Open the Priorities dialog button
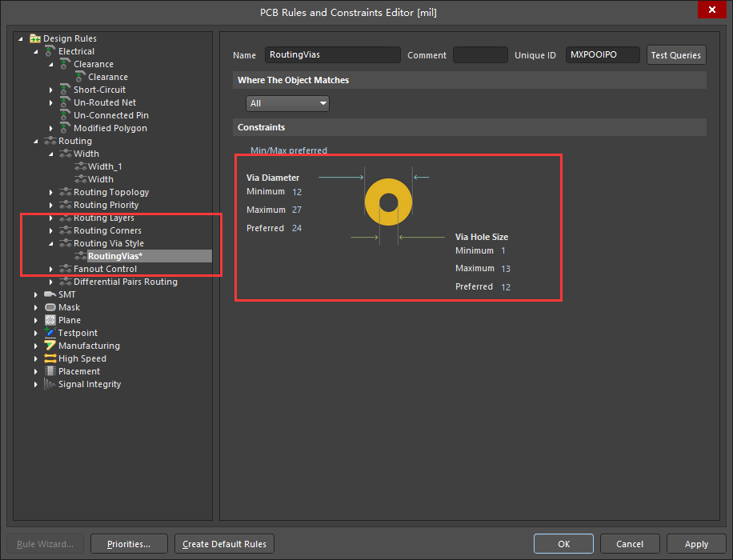Screen dimensions: 733x560 click(129, 544)
